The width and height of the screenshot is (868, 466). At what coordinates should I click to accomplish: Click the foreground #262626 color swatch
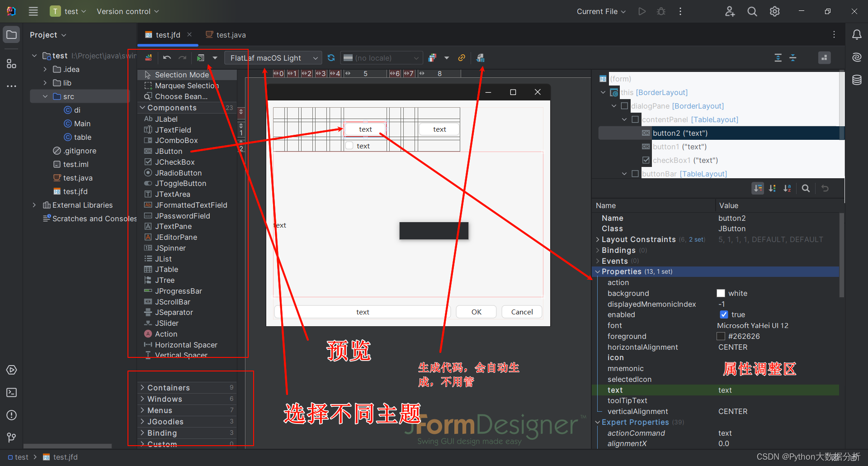721,336
